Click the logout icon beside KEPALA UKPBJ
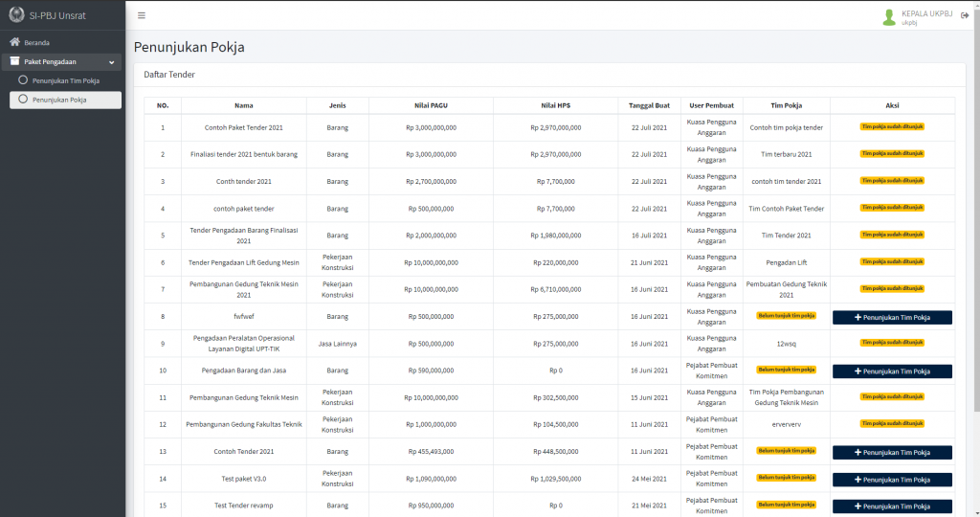The image size is (980, 517). click(x=965, y=15)
